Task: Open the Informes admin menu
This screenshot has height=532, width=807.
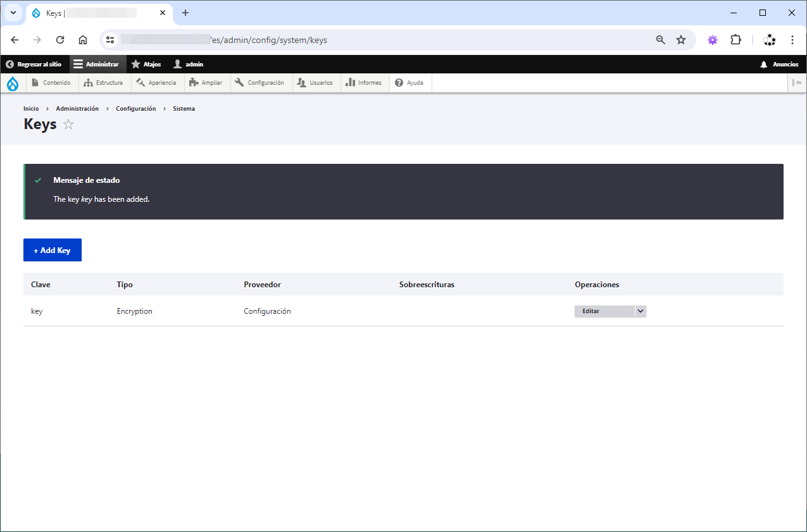Action: [365, 83]
